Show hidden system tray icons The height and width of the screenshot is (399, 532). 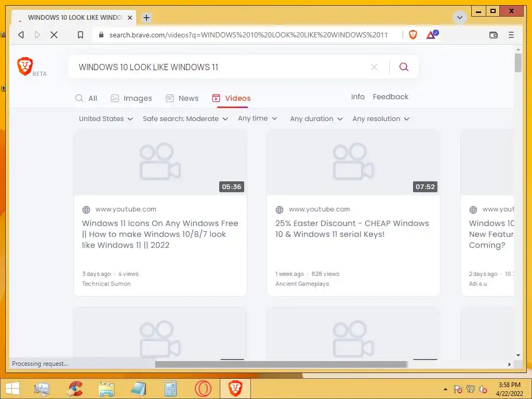[445, 389]
